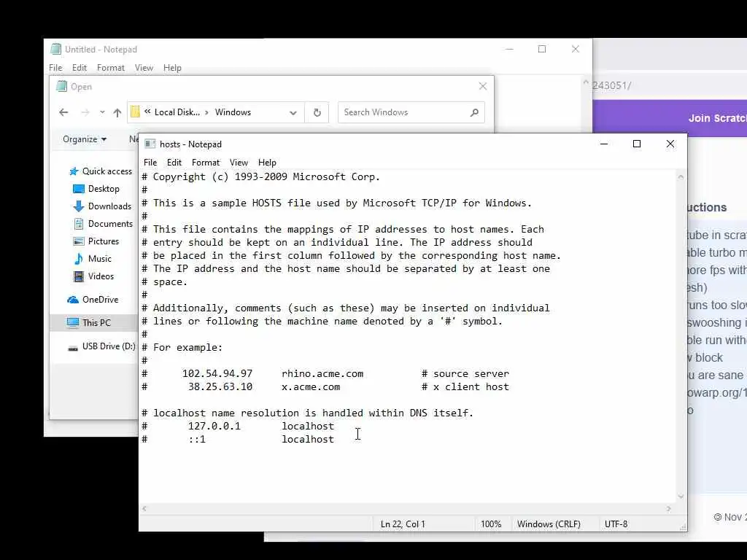Go up one folder level arrow
747x560 pixels.
pyautogui.click(x=117, y=112)
